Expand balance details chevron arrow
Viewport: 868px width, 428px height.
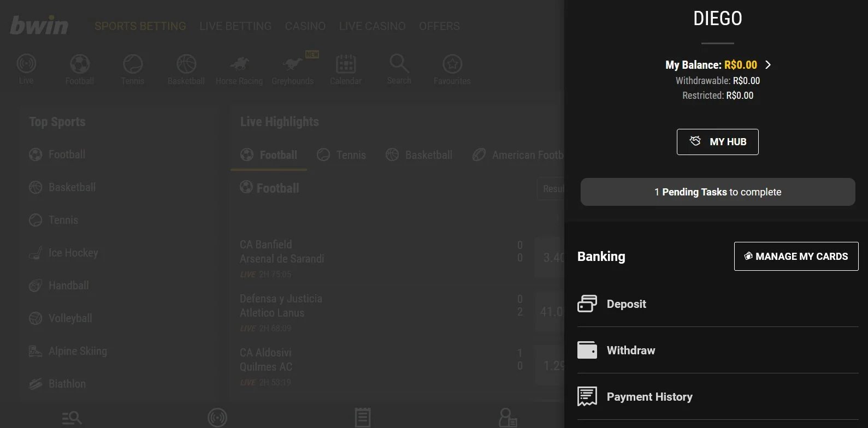[x=768, y=64]
